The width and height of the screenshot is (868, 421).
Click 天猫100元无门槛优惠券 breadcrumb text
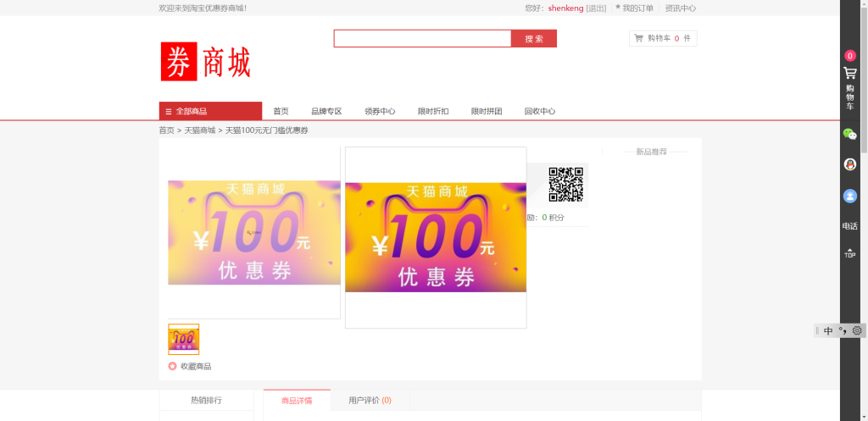click(x=267, y=130)
